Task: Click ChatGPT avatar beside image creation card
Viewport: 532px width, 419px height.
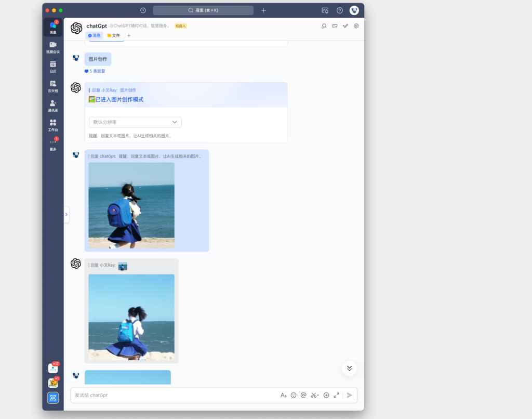Action: point(76,88)
